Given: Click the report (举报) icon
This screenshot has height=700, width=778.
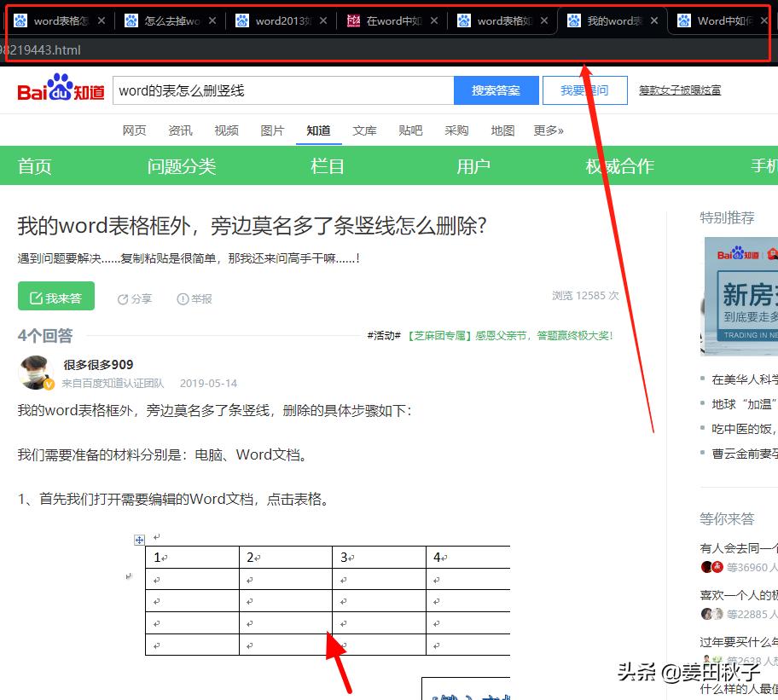Looking at the screenshot, I should coord(183,298).
